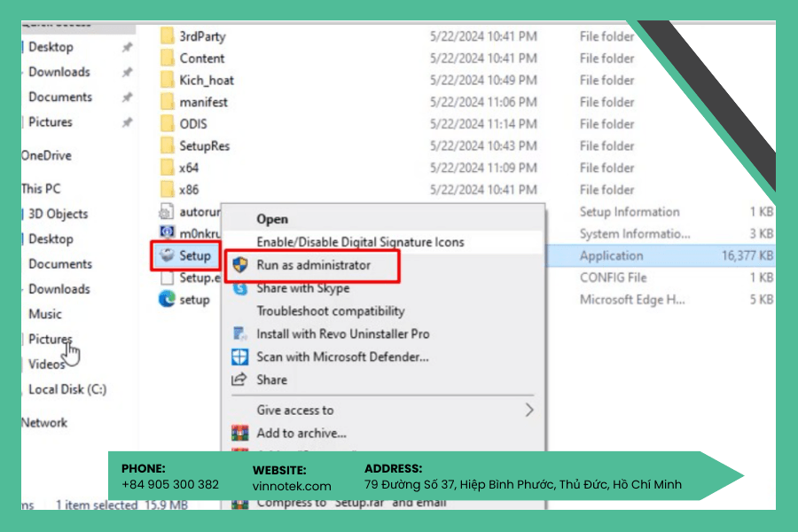The image size is (798, 532).
Task: Select Enable/Disable Digital Signature Icons
Action: (x=360, y=242)
